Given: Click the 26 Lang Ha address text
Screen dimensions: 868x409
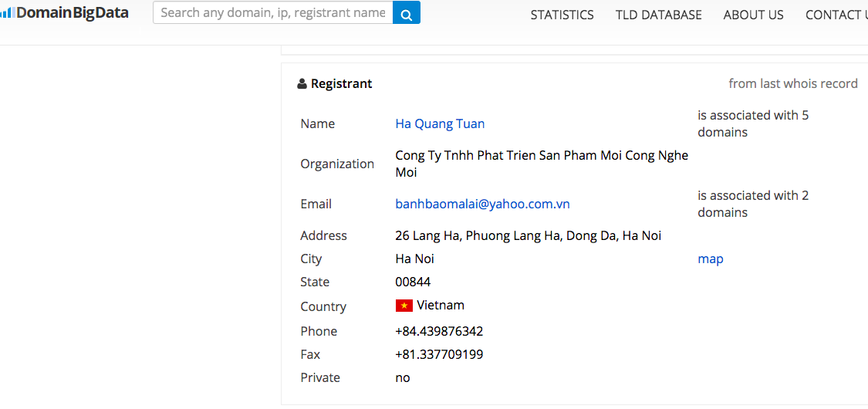Looking at the screenshot, I should (x=528, y=236).
